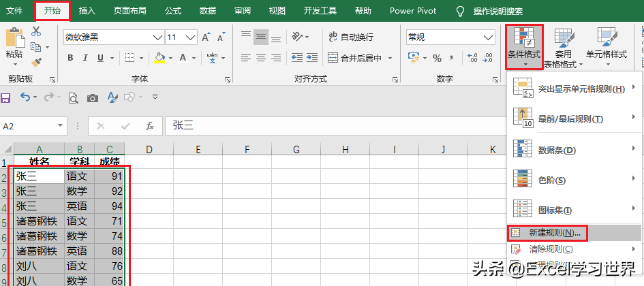The width and height of the screenshot is (644, 286).
Task: Open the Power Pivot tab
Action: click(x=413, y=11)
